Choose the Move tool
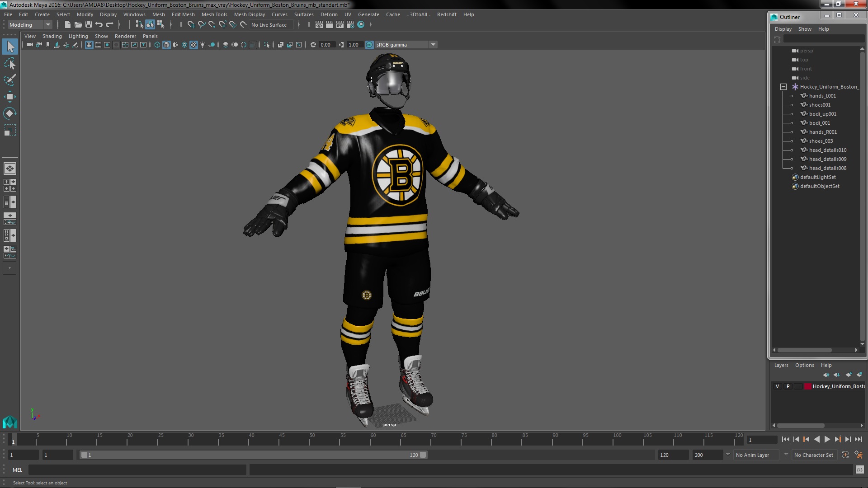The image size is (868, 488). point(10,97)
